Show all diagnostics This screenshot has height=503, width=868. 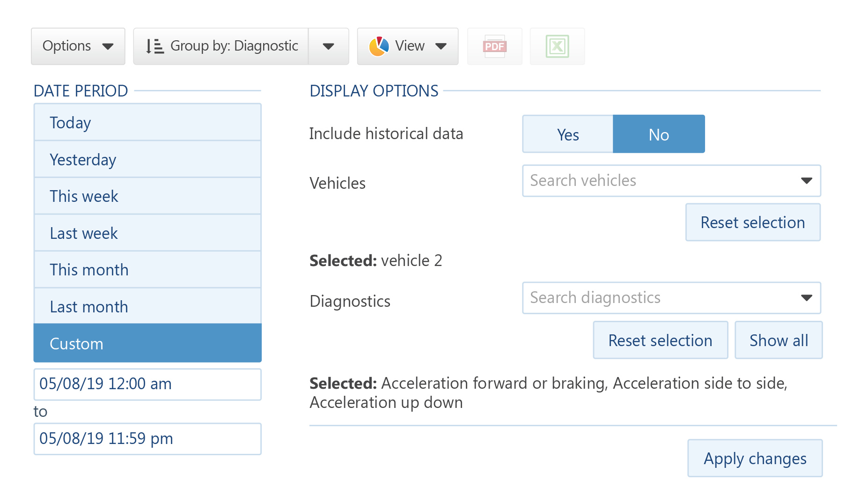click(x=778, y=340)
